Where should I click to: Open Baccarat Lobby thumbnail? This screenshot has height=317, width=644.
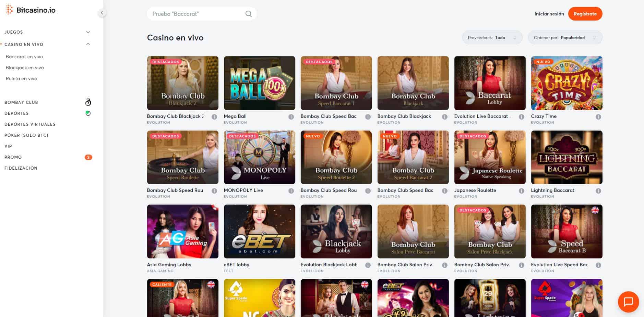490,83
